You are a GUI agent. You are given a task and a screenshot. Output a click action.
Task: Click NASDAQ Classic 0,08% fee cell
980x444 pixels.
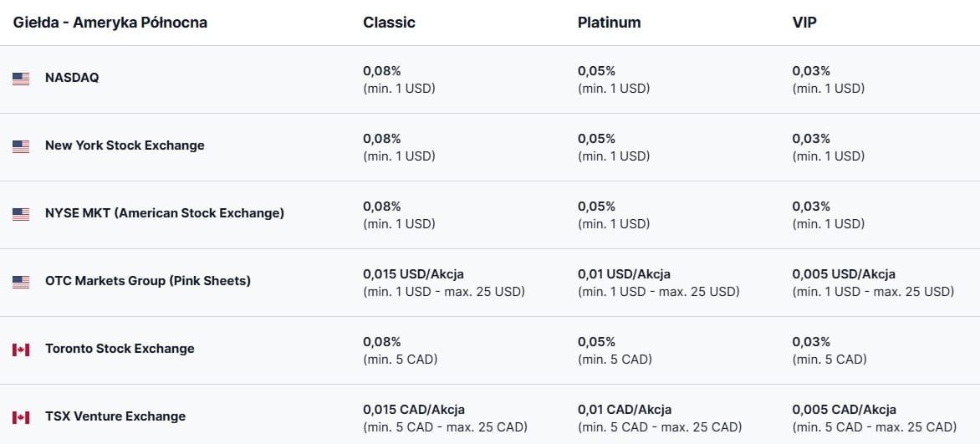(x=399, y=79)
